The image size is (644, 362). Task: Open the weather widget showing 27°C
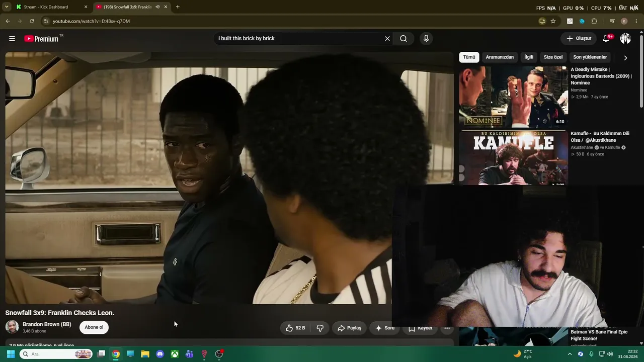point(523,354)
